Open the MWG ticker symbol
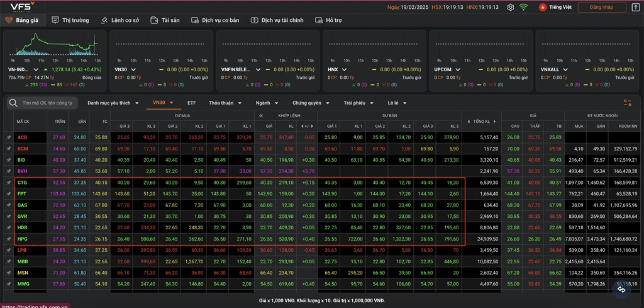644x308 pixels. [23, 283]
